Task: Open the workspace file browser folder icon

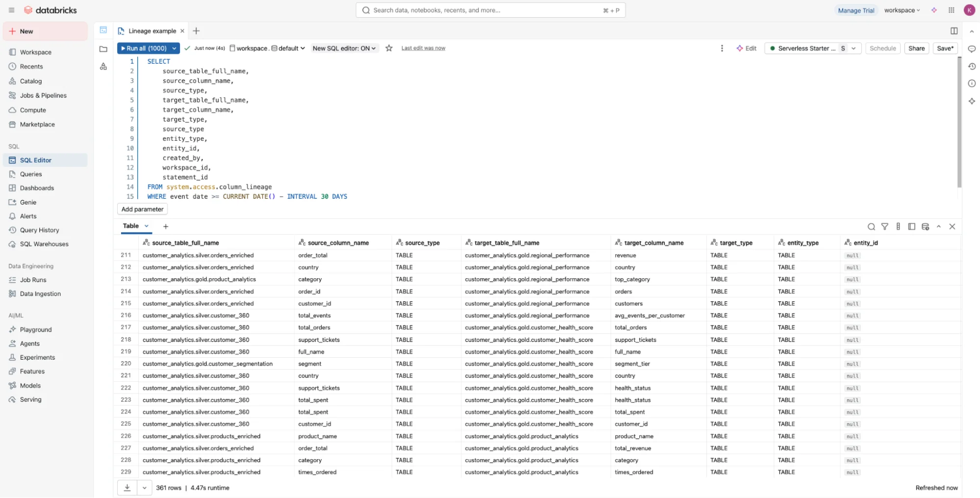Action: (x=103, y=49)
